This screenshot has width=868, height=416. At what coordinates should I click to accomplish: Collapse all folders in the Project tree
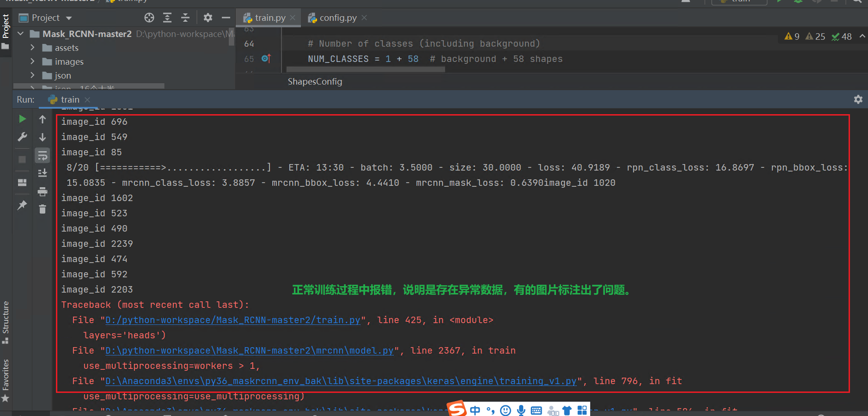click(185, 18)
